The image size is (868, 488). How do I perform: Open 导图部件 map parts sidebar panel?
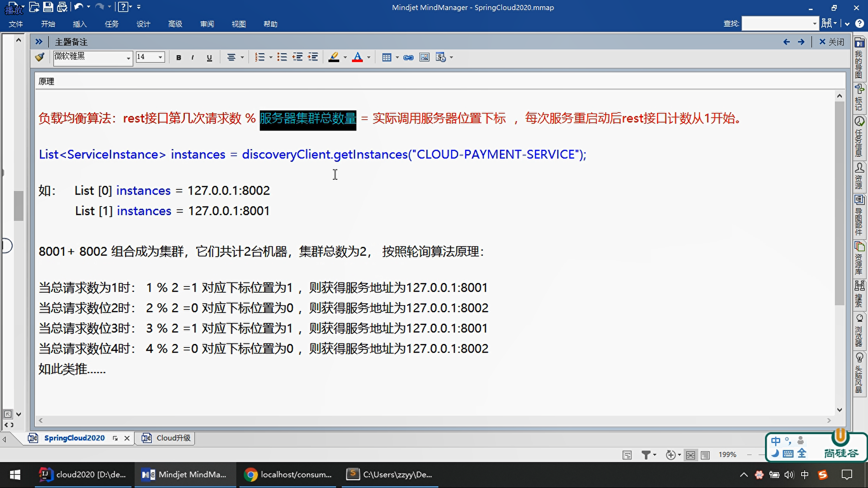[859, 215]
